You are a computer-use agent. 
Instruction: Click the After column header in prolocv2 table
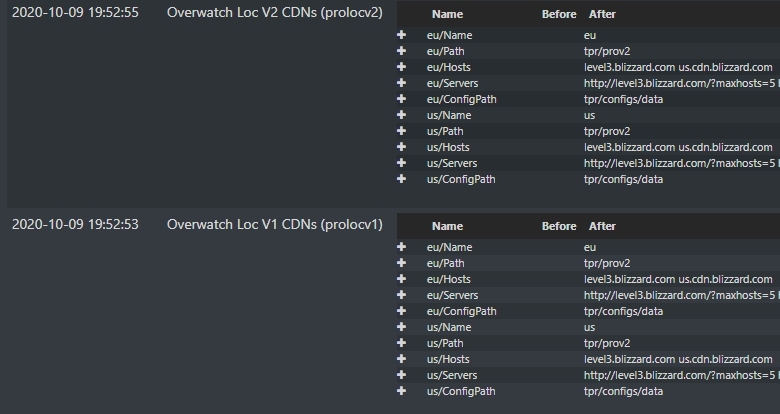602,14
